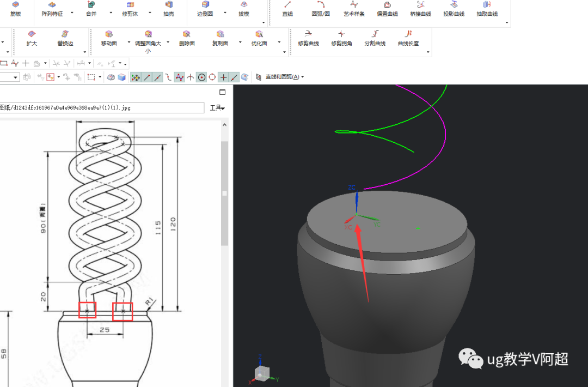
Task: Choose the 拔模 (Draft) tool
Action: pyautogui.click(x=244, y=9)
